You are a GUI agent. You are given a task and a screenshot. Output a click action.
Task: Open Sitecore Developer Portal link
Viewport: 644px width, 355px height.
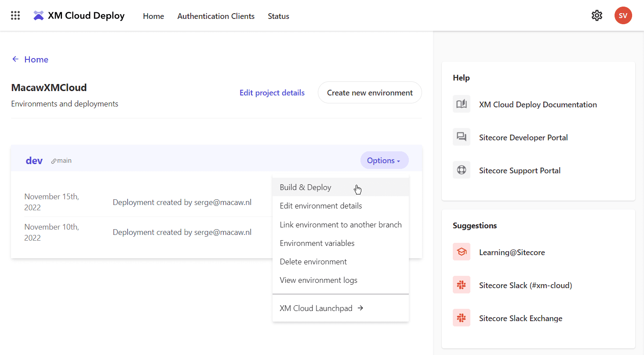(523, 137)
